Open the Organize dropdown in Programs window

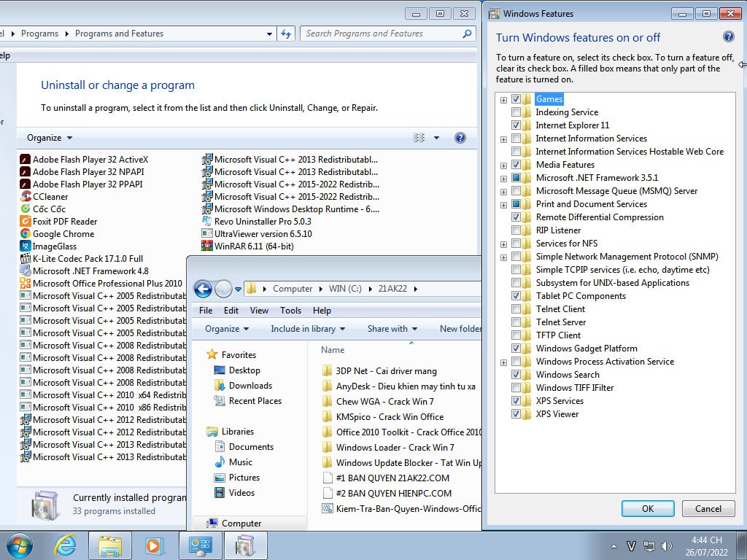(50, 138)
